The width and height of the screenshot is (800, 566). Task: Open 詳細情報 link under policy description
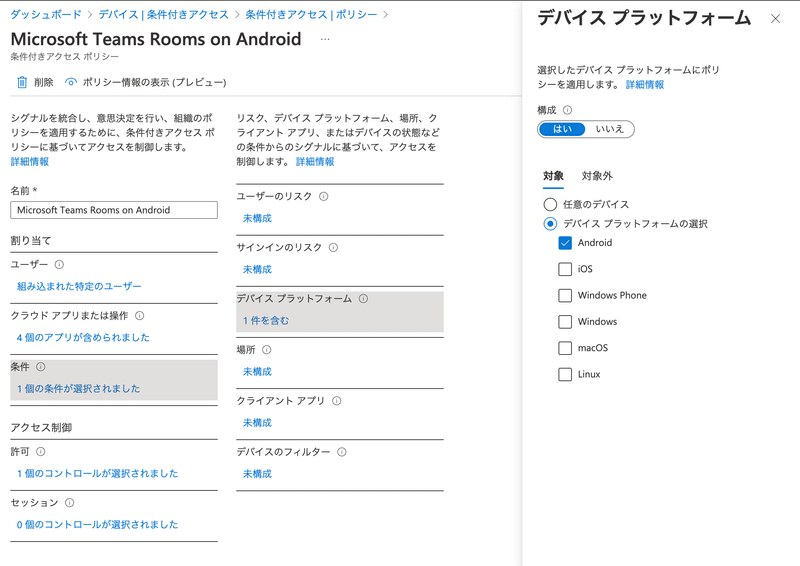point(30,162)
